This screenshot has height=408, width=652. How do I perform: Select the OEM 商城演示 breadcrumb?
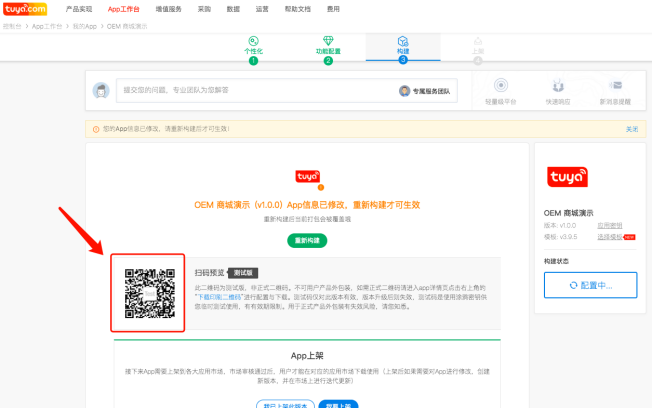click(127, 26)
